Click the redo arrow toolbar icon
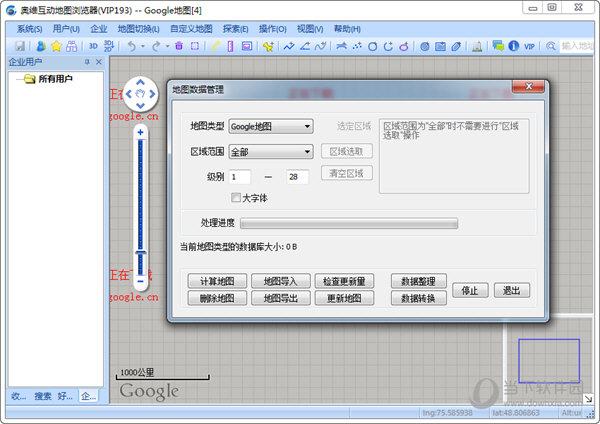 (156, 46)
